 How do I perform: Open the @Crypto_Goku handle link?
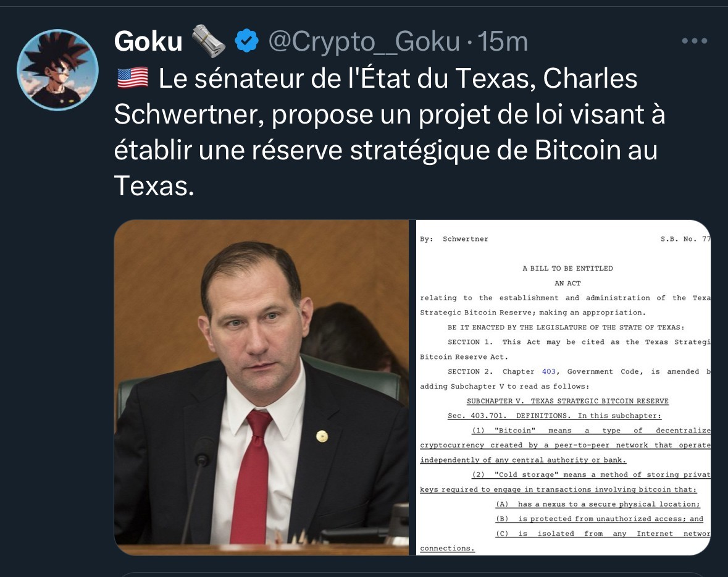(x=364, y=42)
